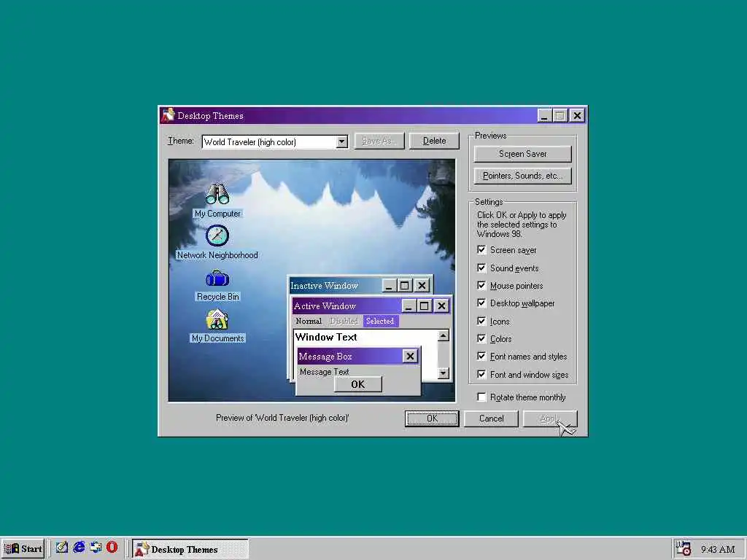Minimize the Desktop Themes window

[544, 115]
